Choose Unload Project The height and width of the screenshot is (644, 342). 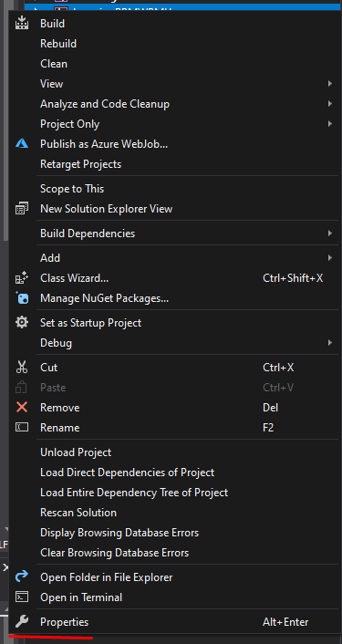(76, 452)
